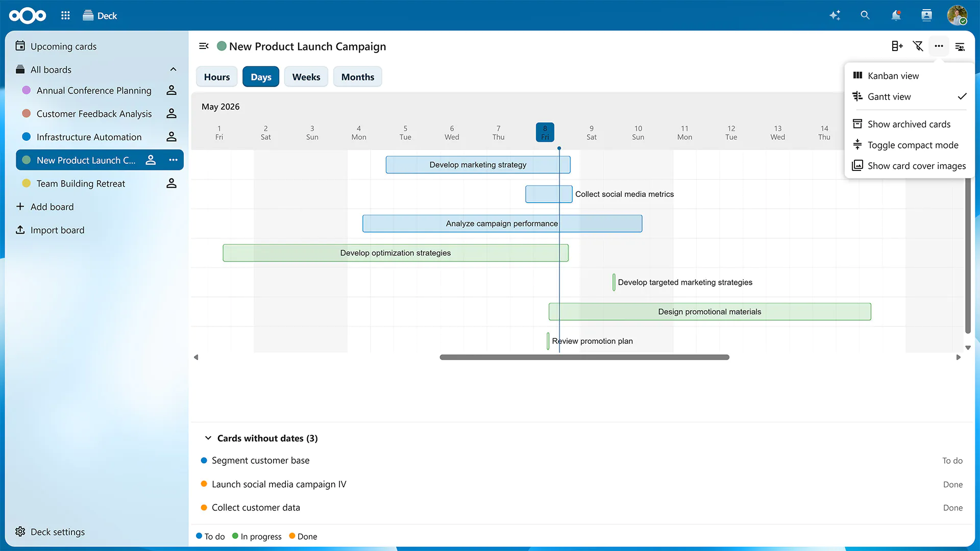Open the filter cards icon

[x=918, y=46]
